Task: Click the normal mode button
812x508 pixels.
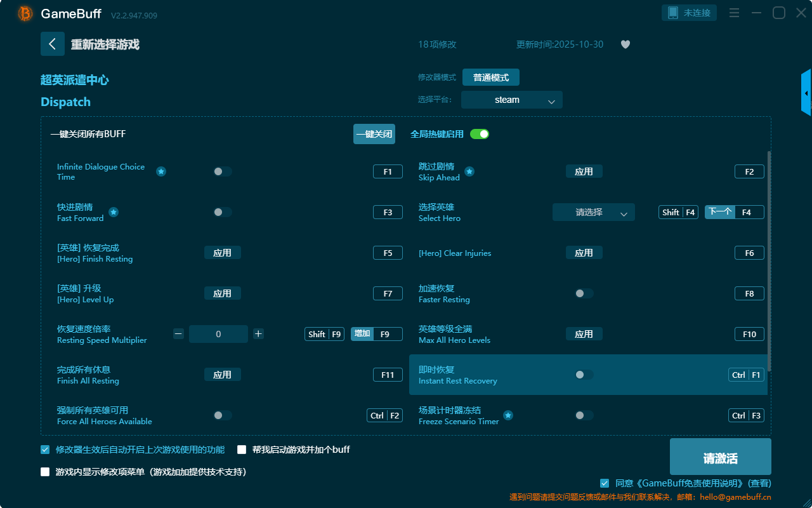Action: [490, 77]
